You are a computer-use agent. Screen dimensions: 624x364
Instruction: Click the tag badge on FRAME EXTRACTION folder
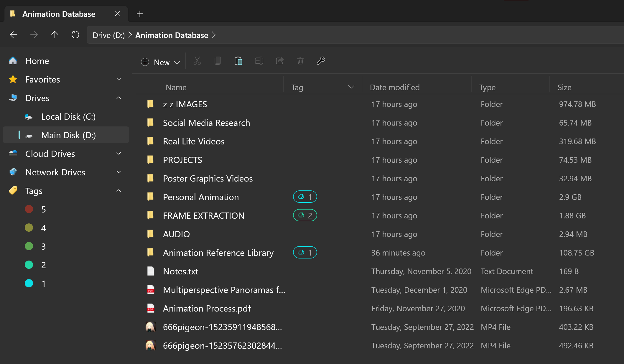305,215
